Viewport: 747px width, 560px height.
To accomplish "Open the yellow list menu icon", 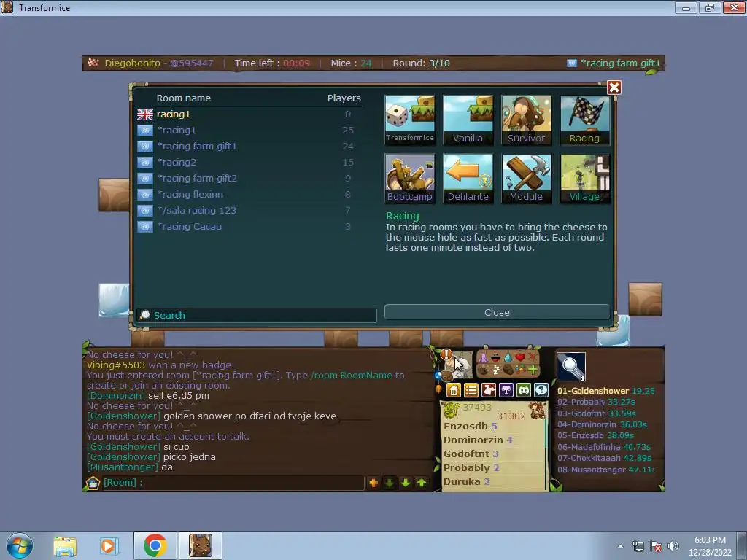I will pos(471,391).
